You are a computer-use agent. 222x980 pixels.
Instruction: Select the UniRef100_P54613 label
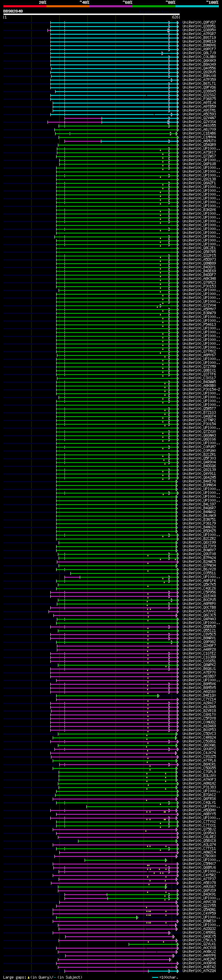199,324
